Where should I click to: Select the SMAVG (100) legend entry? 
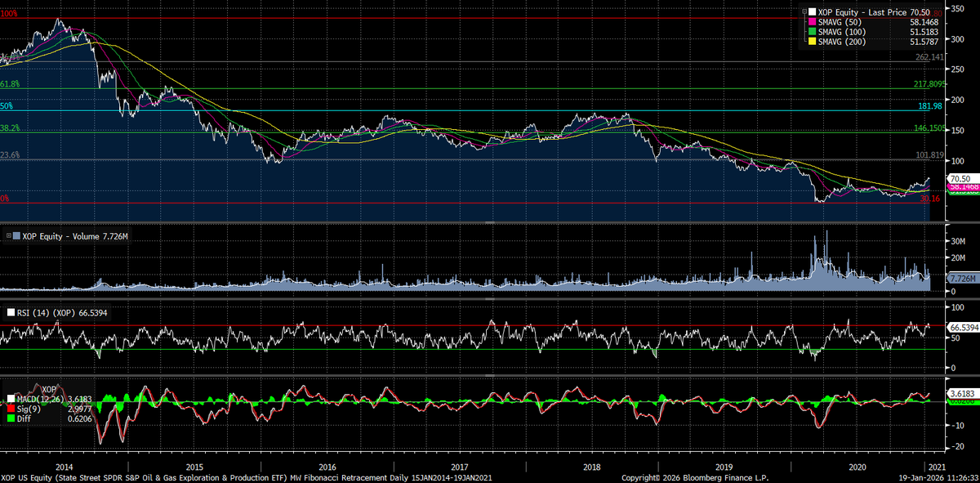[x=844, y=31]
